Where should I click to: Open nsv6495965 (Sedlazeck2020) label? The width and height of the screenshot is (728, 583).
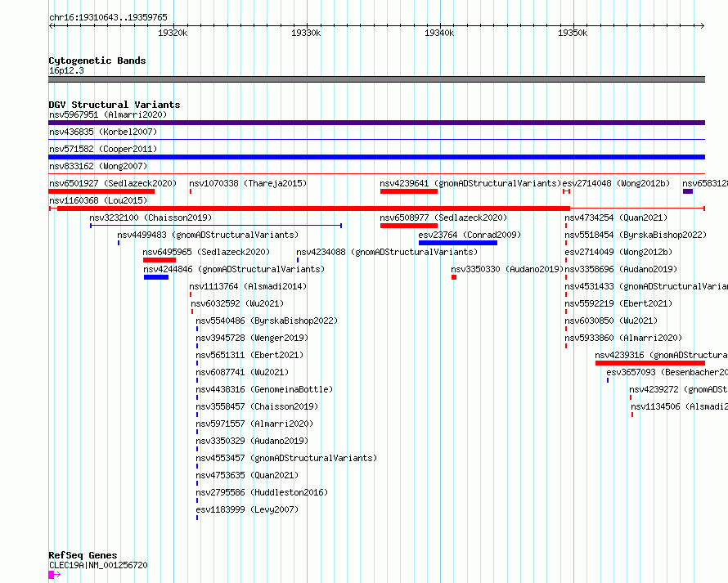[x=206, y=252]
